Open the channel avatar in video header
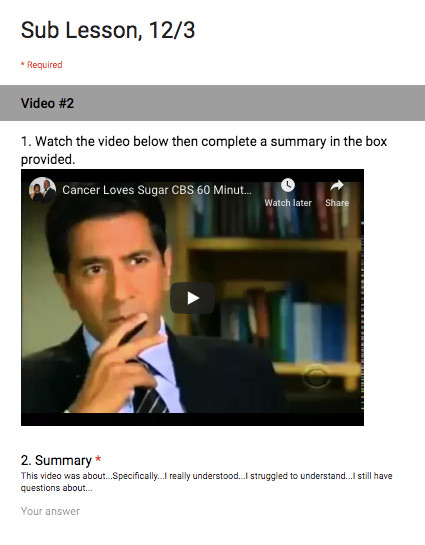Image resolution: width=425 pixels, height=545 pixels. tap(42, 190)
